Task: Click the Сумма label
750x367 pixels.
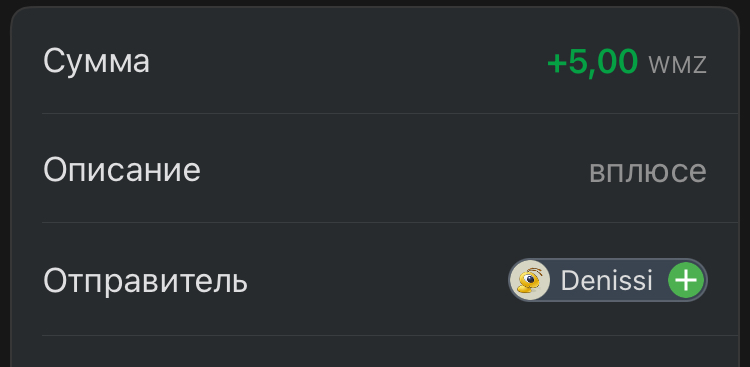Action: tap(96, 61)
